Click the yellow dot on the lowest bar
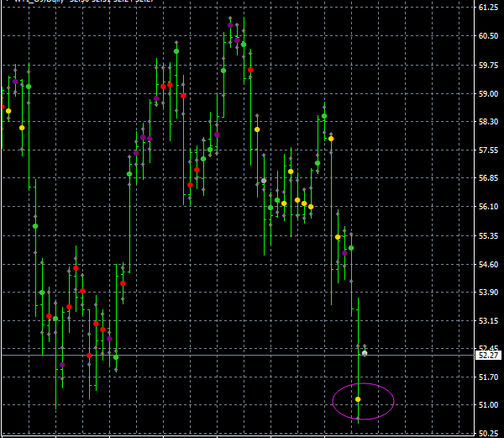 (x=358, y=399)
